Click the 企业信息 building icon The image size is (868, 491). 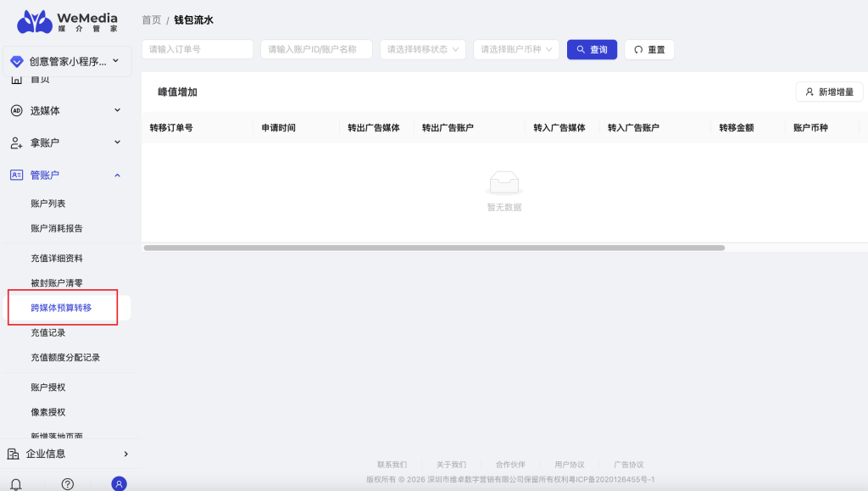14,454
